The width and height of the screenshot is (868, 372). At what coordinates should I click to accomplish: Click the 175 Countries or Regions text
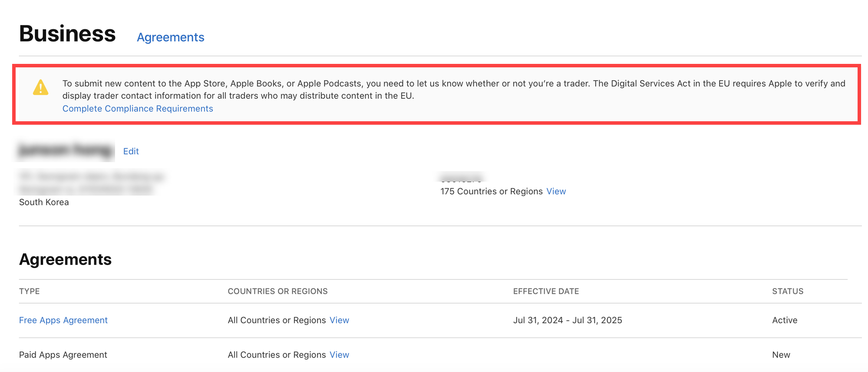tap(492, 191)
